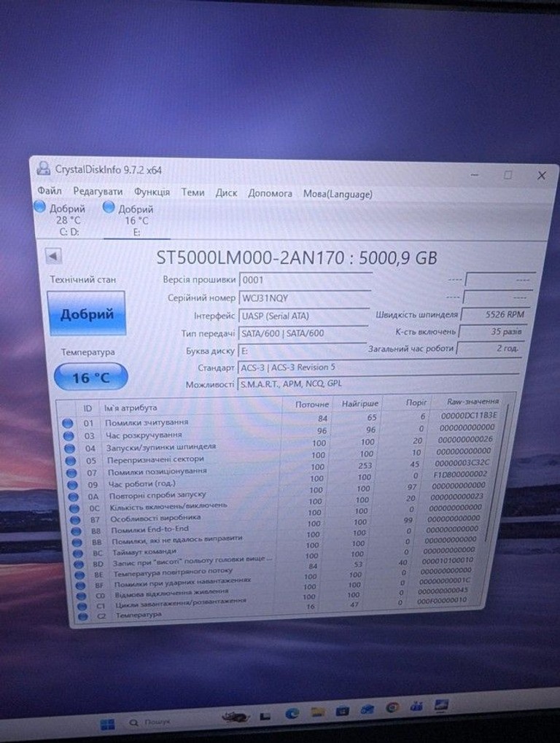This screenshot has height=743, width=560.
Task: Click the status icon for attribute 05
Action: [71, 461]
